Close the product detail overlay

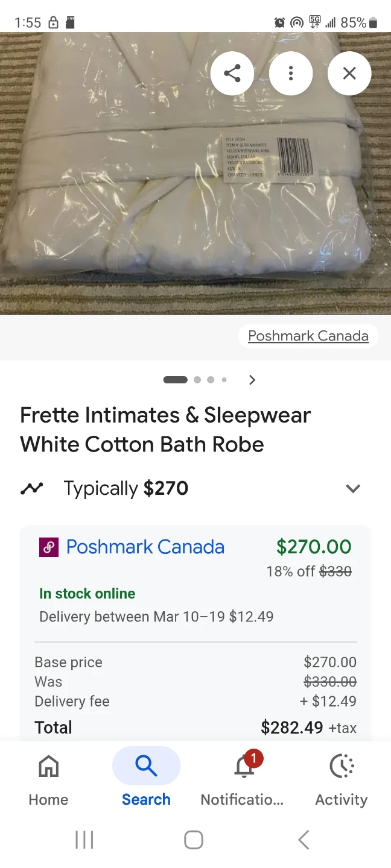tap(349, 74)
